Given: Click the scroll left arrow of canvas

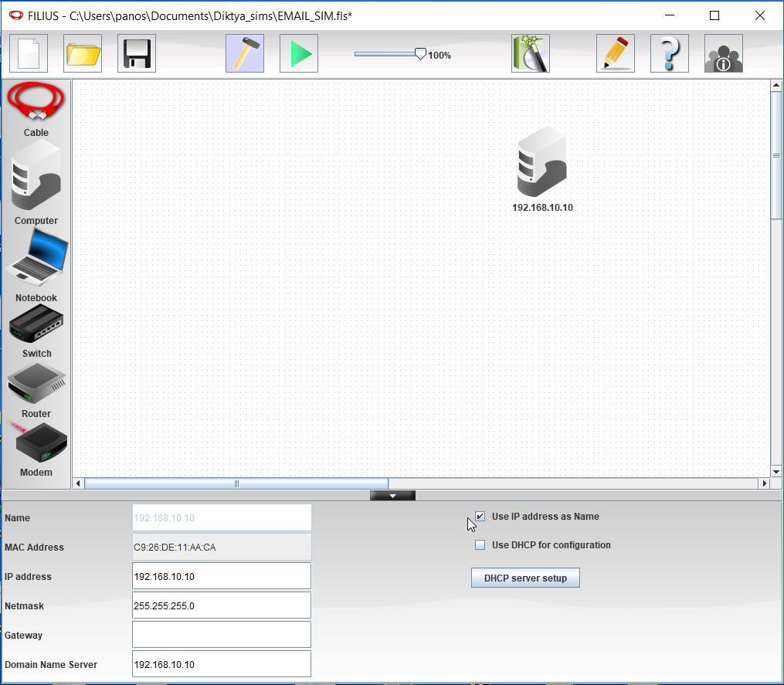Looking at the screenshot, I should pyautogui.click(x=78, y=483).
